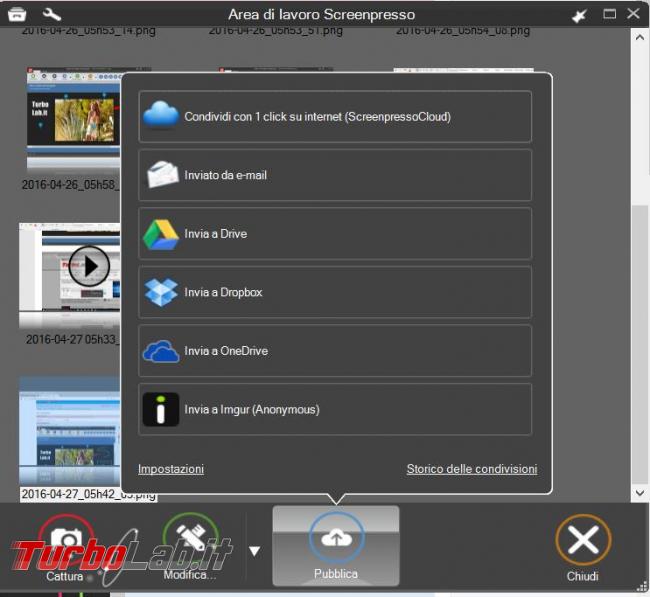
Task: Open the Impostazioni link
Action: pos(171,469)
